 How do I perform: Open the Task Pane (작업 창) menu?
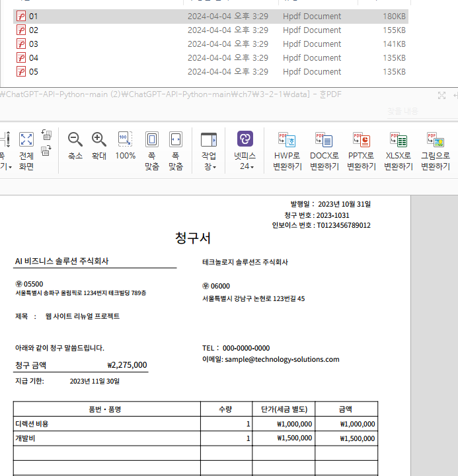click(209, 151)
